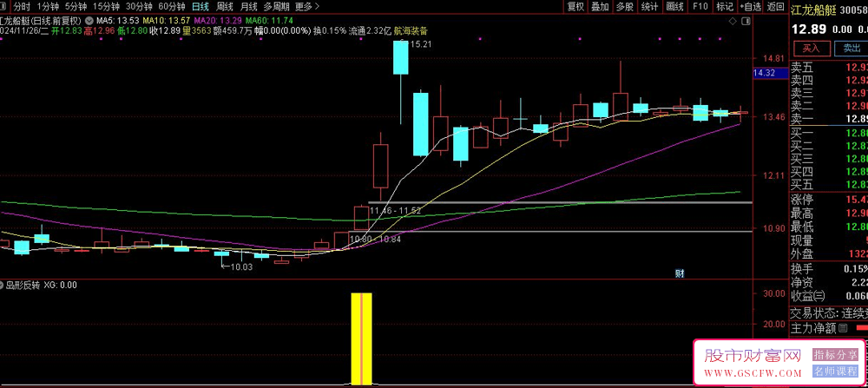Add stock via +自选 button
This screenshot has width=868, height=388.
click(750, 7)
